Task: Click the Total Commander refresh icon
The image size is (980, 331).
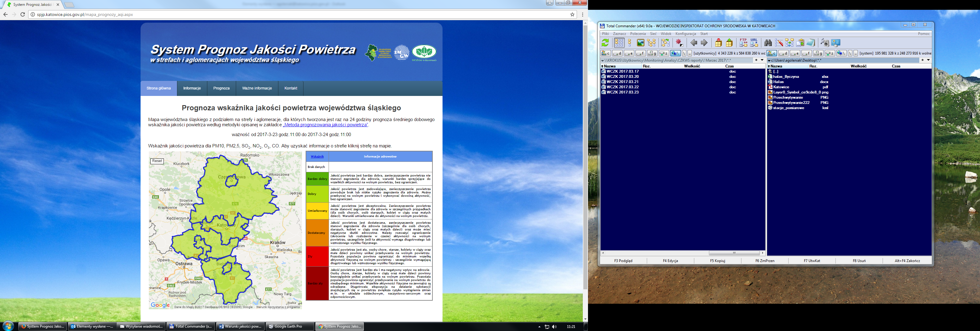Action: pos(605,43)
